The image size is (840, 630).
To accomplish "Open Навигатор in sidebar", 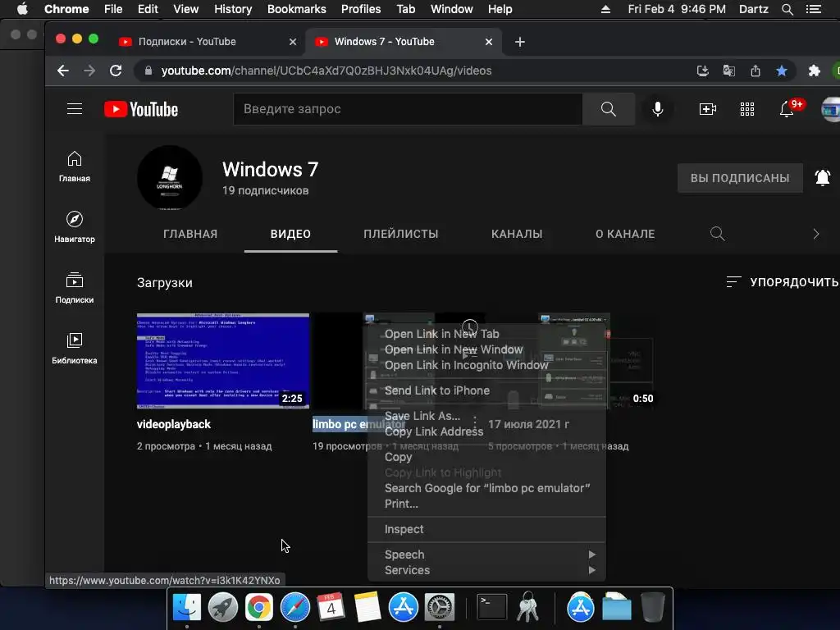I will 75,227.
